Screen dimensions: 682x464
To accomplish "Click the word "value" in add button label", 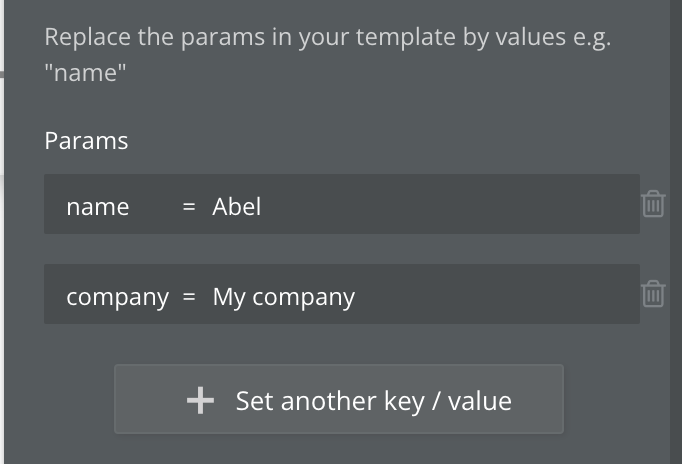I will (480, 401).
